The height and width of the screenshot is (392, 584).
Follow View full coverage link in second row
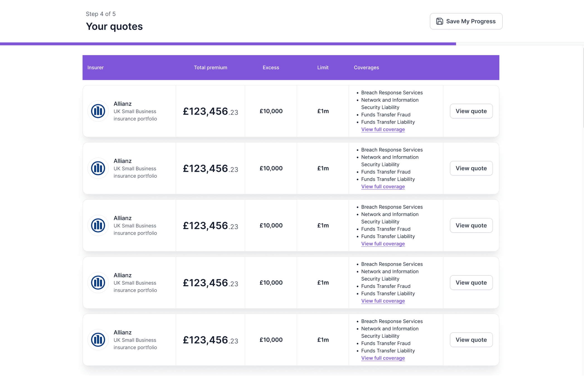(383, 187)
